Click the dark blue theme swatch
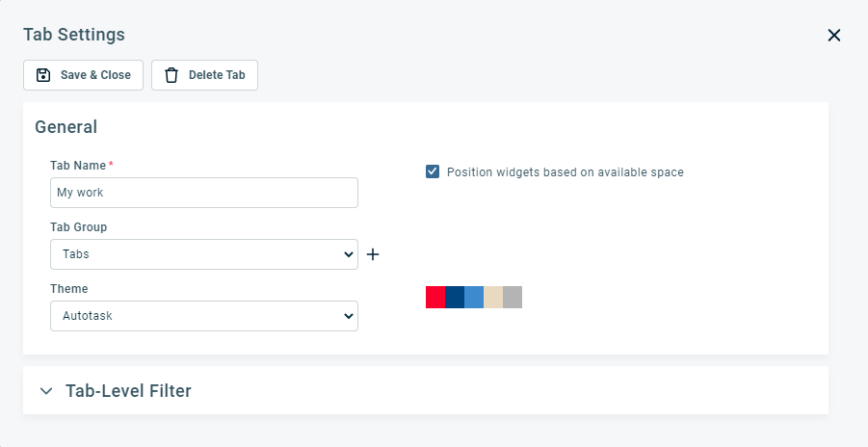The width and height of the screenshot is (868, 447). pos(455,297)
